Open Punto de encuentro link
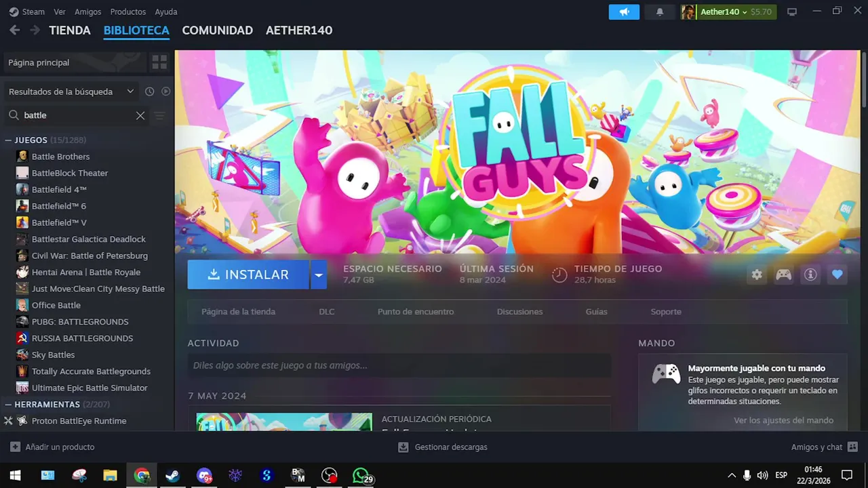The width and height of the screenshot is (868, 488). (x=416, y=312)
